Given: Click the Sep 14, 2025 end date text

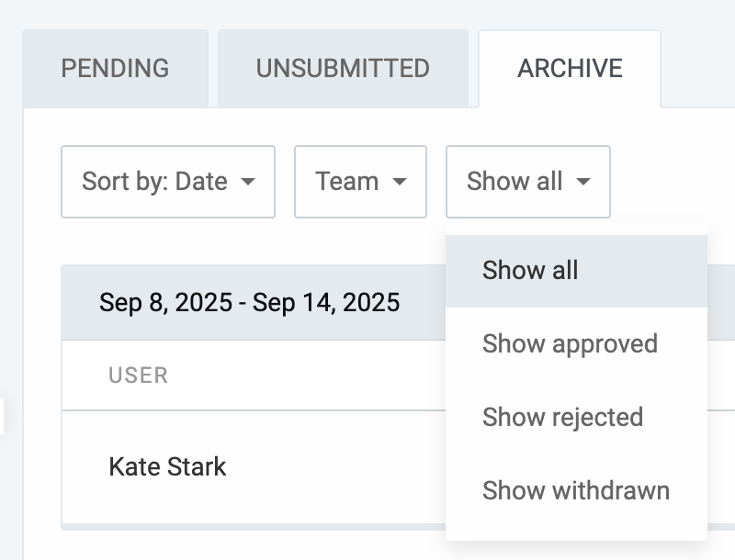Looking at the screenshot, I should coord(326,302).
